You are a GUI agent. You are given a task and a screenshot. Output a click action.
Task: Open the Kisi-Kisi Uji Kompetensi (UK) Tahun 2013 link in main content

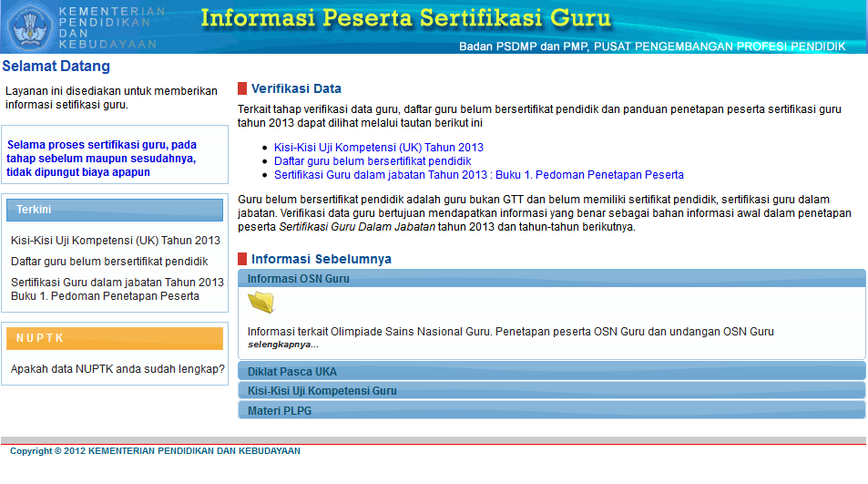pos(379,148)
